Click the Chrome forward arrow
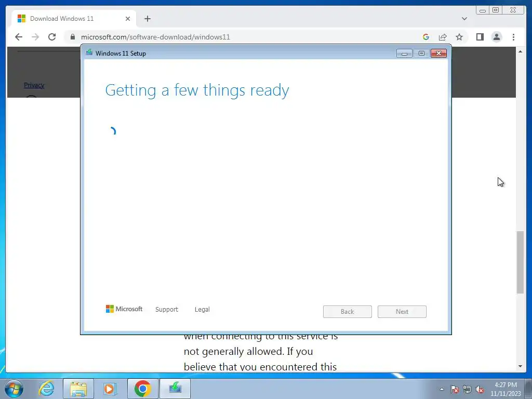The height and width of the screenshot is (399, 532). 35,37
